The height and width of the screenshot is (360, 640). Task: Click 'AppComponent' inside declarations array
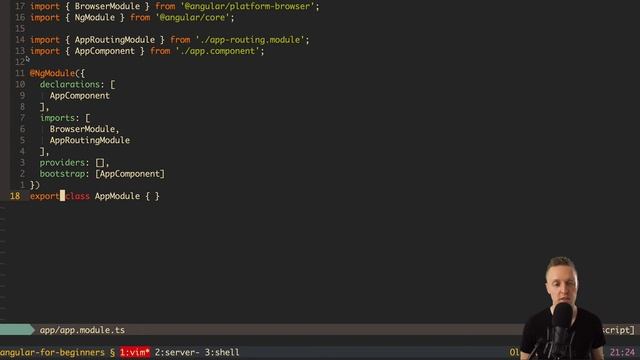80,96
